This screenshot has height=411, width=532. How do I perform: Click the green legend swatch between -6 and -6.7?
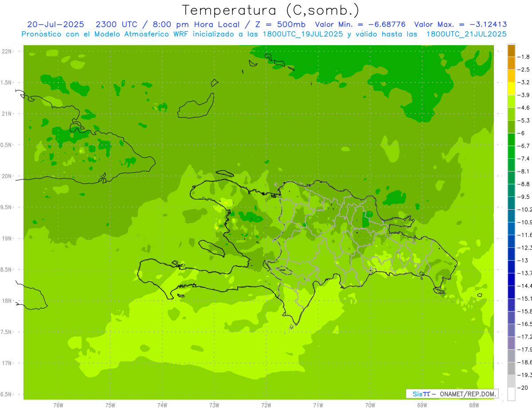click(x=511, y=140)
